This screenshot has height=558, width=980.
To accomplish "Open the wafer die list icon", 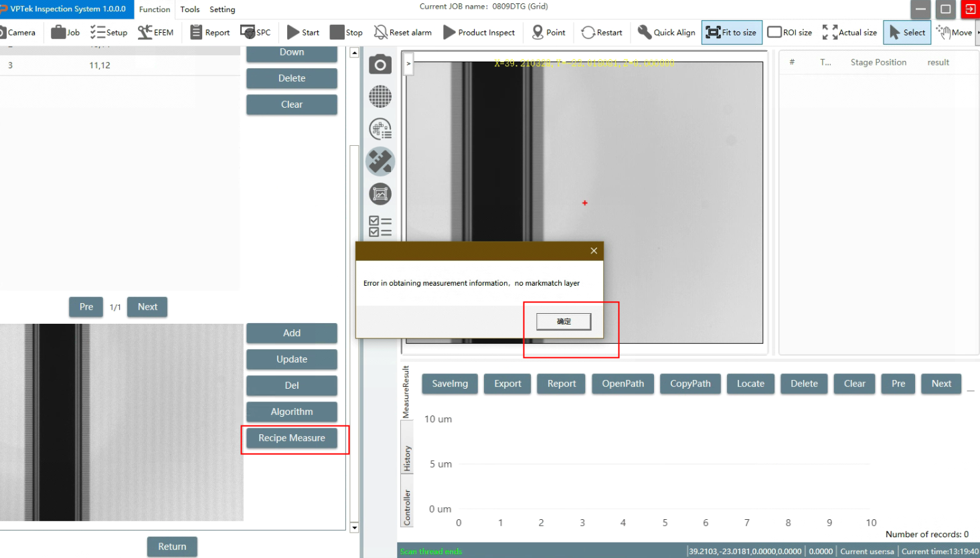I will 380,128.
